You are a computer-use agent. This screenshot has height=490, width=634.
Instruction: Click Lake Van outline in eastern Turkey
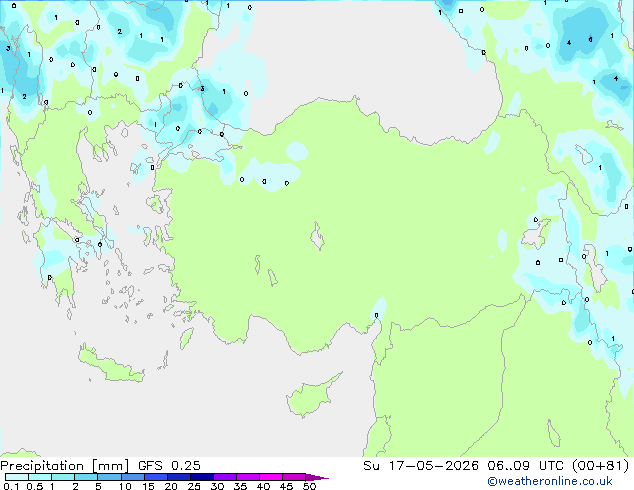point(536,233)
